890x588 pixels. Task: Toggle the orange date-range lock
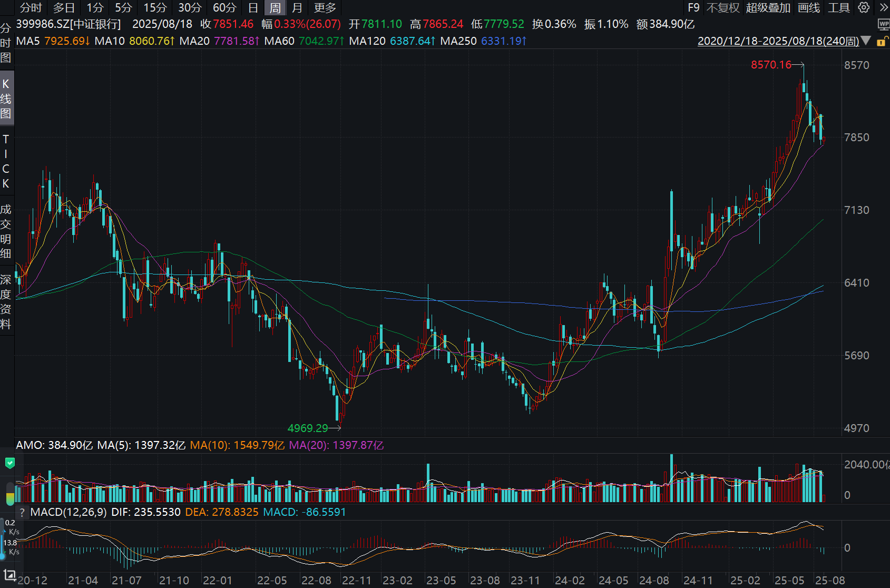tap(881, 41)
